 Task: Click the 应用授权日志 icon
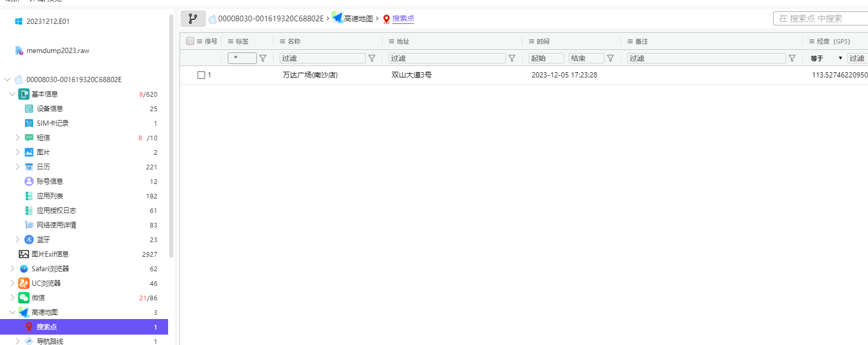point(29,210)
